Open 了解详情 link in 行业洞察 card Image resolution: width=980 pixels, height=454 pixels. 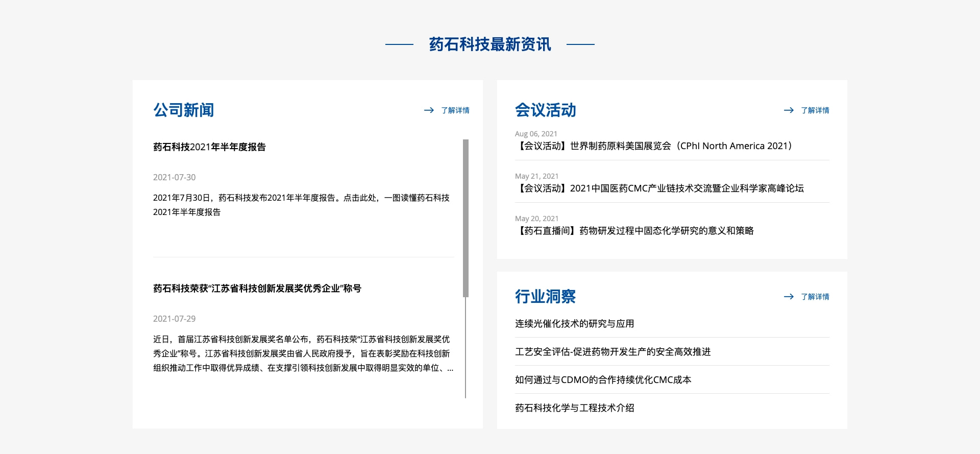point(815,297)
